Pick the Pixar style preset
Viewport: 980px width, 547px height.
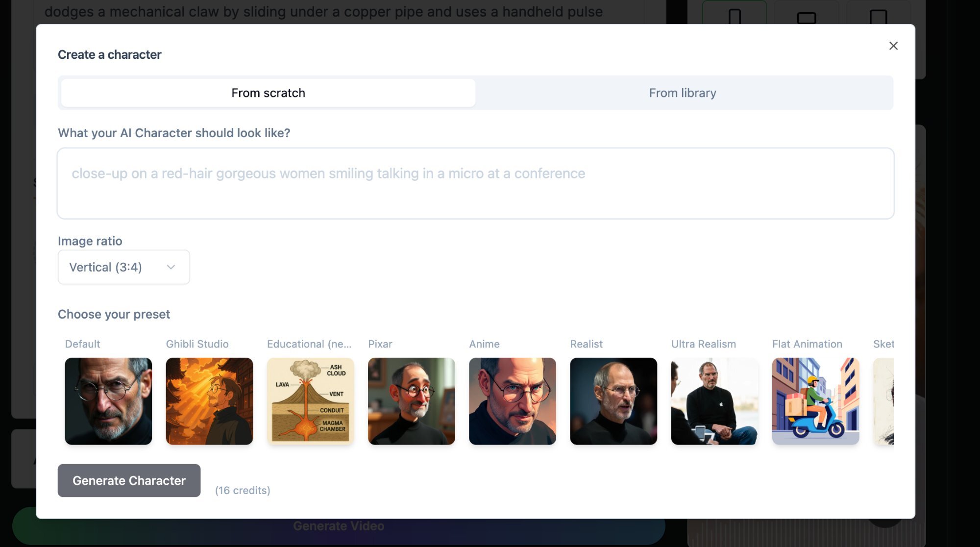click(x=411, y=401)
